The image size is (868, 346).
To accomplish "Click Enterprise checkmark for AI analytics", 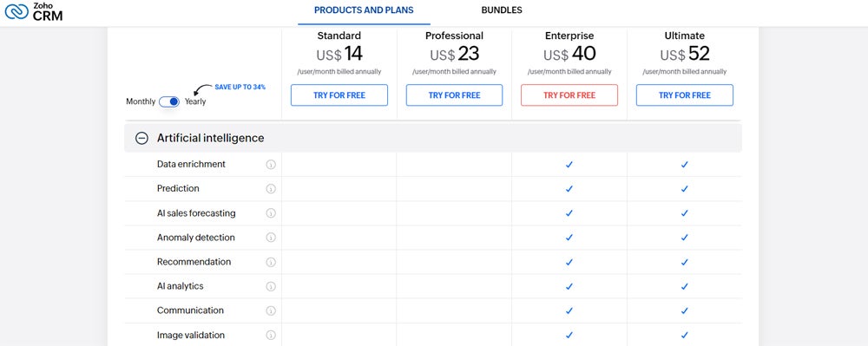I will click(569, 286).
